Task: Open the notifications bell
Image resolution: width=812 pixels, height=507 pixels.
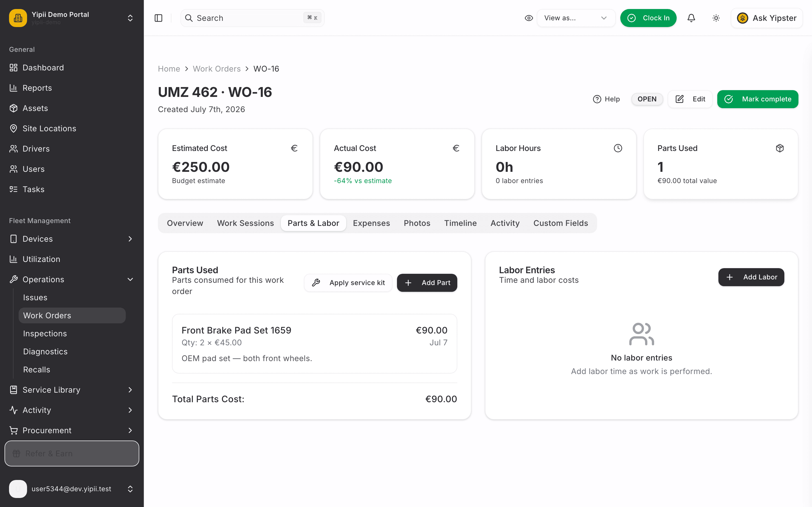Action: click(691, 18)
